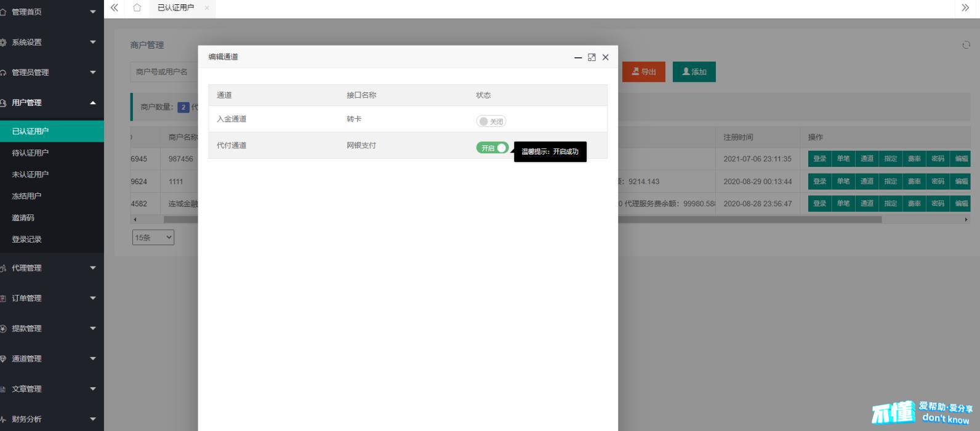Expand the 订单管理 sidebar menu
The image size is (980, 431).
click(49, 298)
